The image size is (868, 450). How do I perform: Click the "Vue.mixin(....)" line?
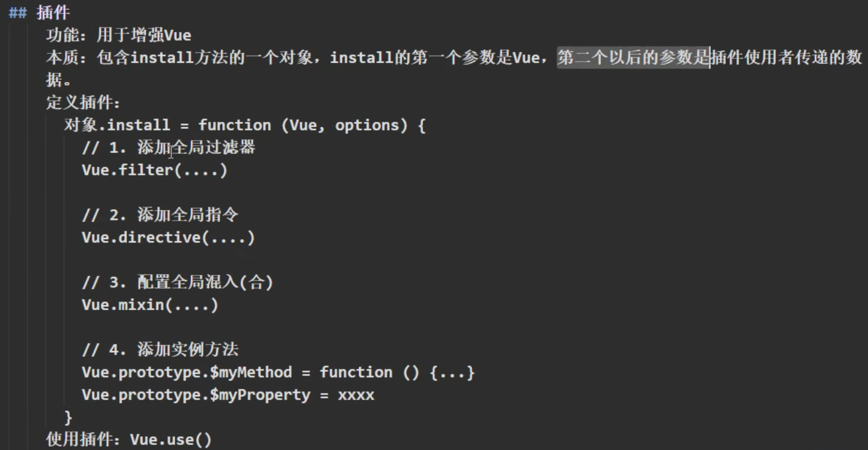[x=150, y=305]
